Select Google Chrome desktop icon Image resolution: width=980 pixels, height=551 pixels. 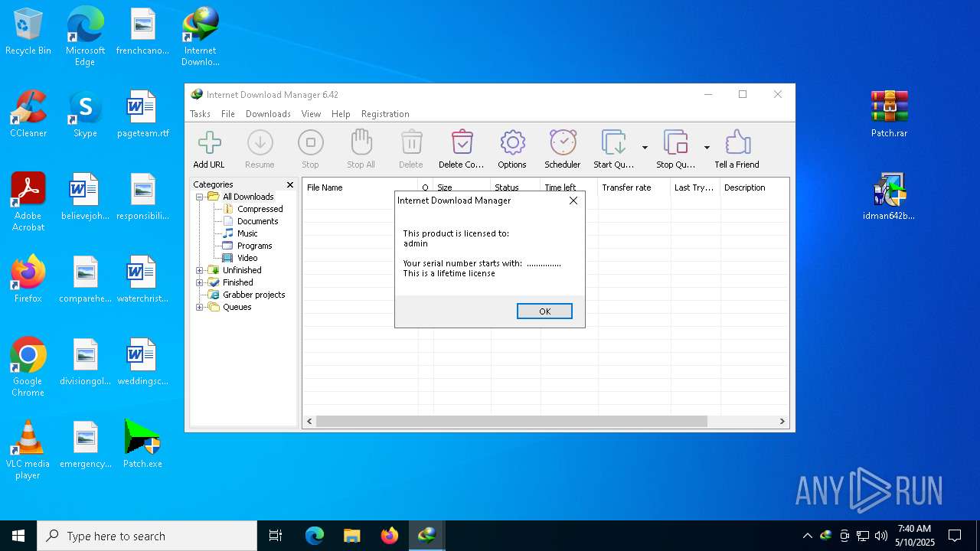28,367
